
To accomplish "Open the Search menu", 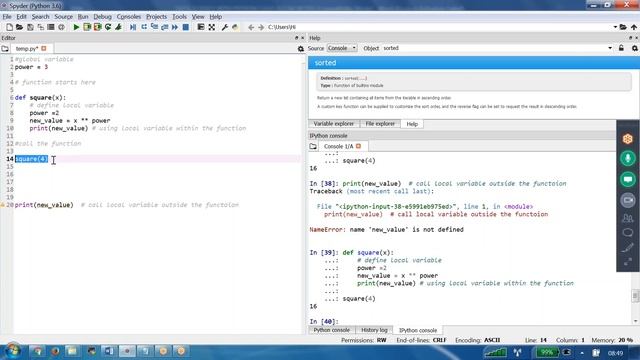I will coord(40,17).
